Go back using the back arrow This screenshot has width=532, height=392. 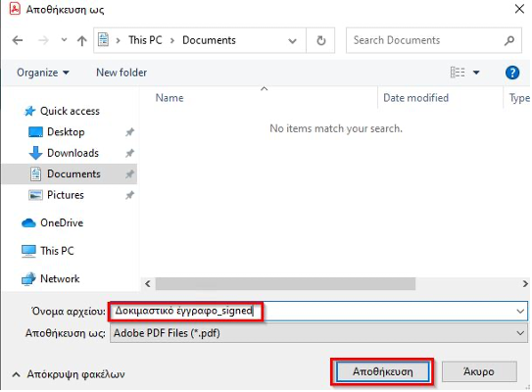click(18, 41)
